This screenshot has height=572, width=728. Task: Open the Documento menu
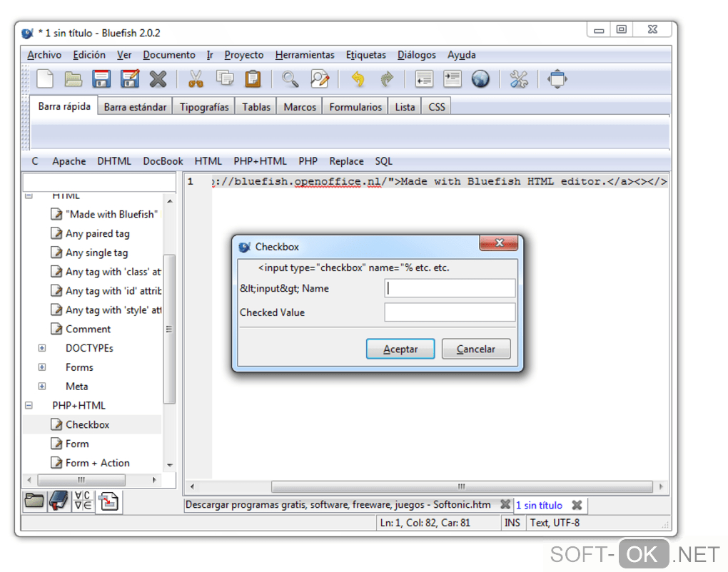click(169, 55)
